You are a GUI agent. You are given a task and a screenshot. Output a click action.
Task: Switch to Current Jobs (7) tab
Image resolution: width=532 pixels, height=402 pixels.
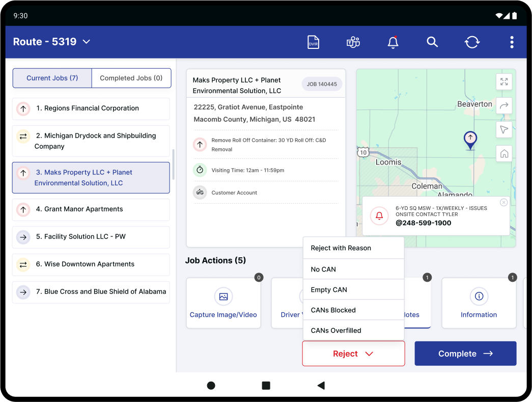52,78
